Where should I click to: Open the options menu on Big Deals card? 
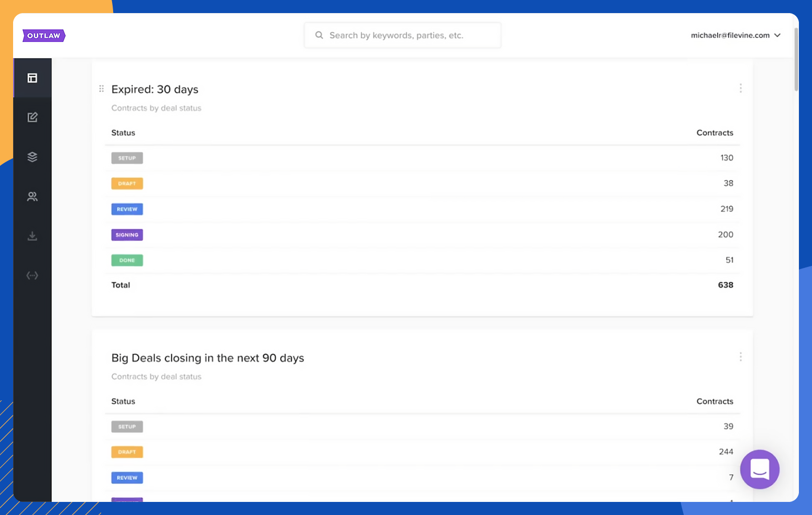[741, 356]
